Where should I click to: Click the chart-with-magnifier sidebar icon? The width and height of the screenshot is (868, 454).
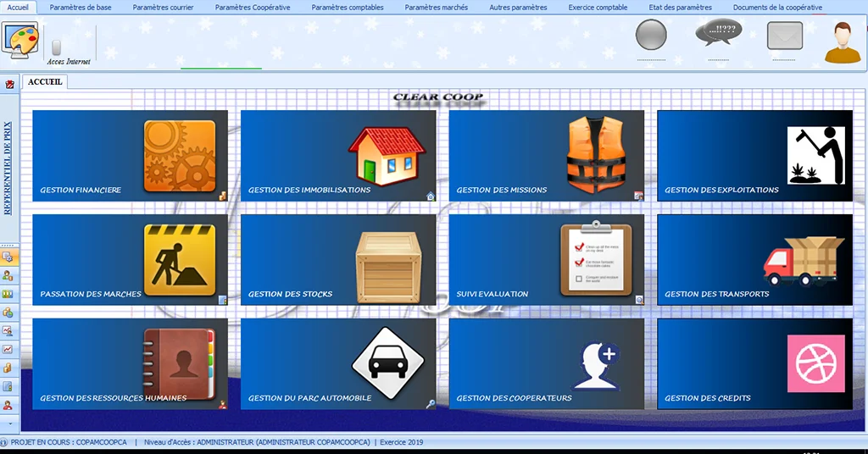(x=8, y=330)
